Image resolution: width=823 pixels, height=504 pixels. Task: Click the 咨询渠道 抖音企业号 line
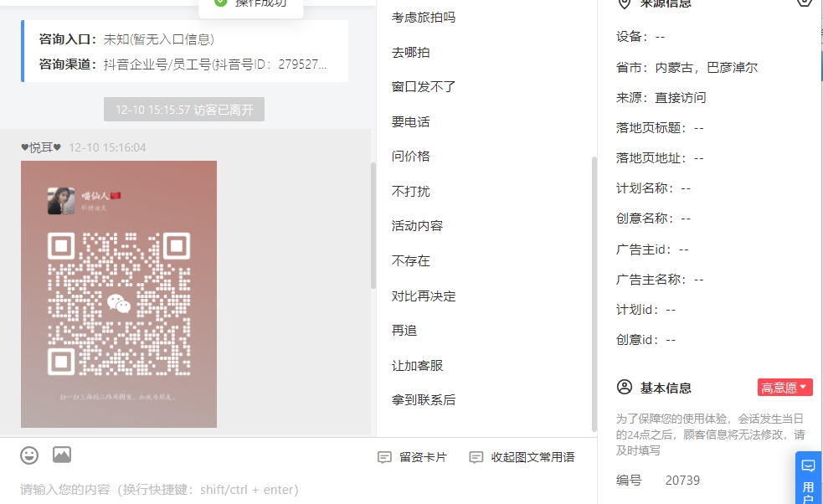[183, 64]
